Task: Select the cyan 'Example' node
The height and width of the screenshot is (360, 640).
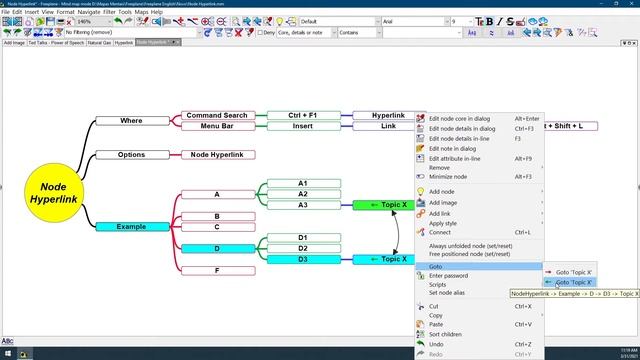Action: [133, 227]
